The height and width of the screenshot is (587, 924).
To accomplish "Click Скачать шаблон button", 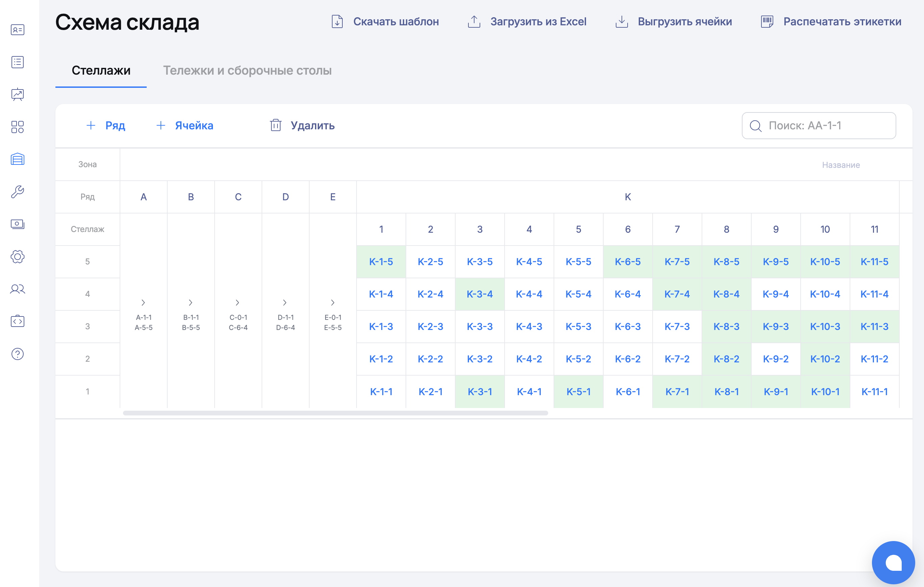I will click(385, 22).
